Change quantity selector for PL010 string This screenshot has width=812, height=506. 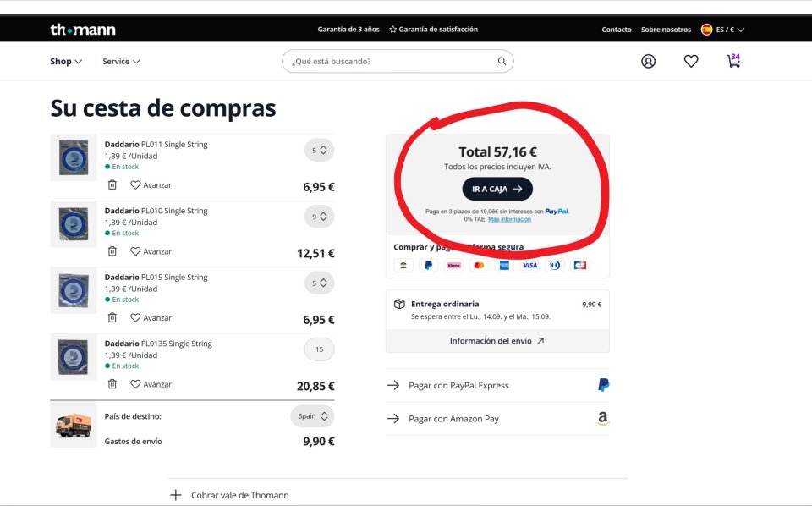(319, 217)
